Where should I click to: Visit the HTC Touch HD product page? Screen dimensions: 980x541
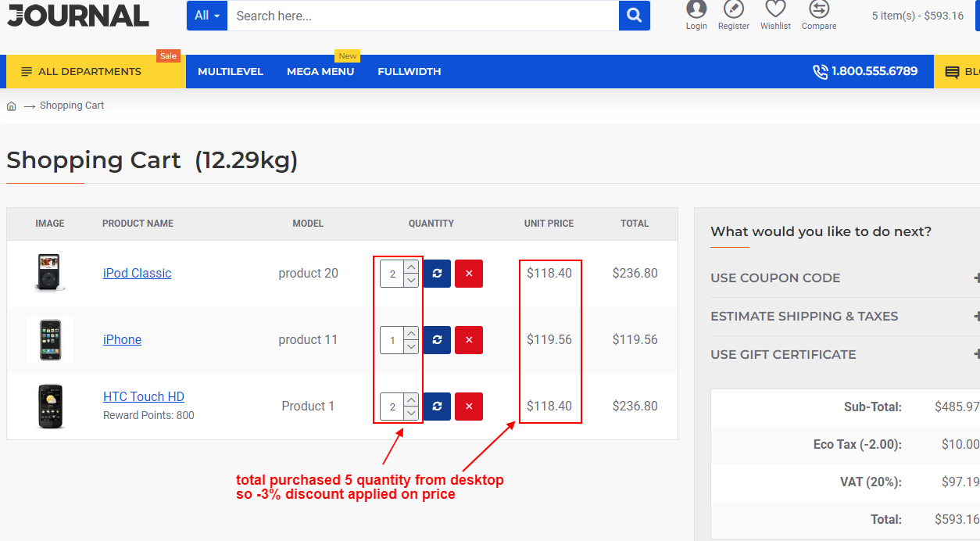144,396
